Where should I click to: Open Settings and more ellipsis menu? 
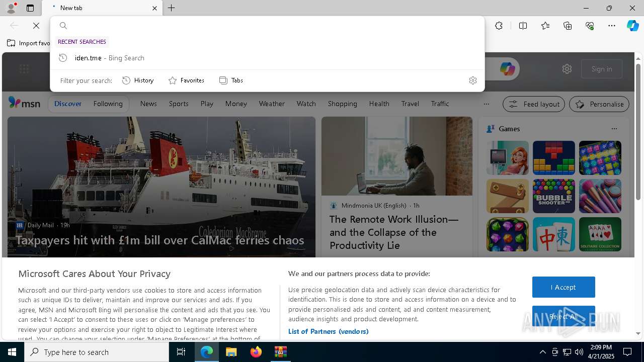(612, 26)
